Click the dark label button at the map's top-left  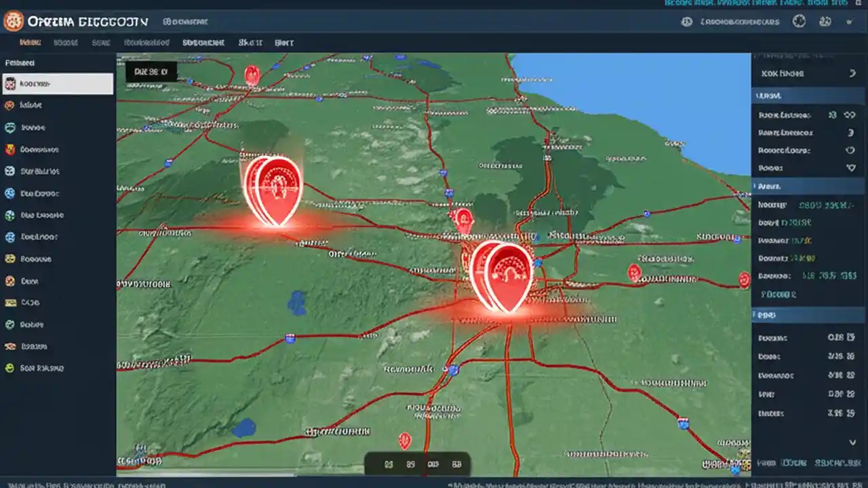coord(151,71)
